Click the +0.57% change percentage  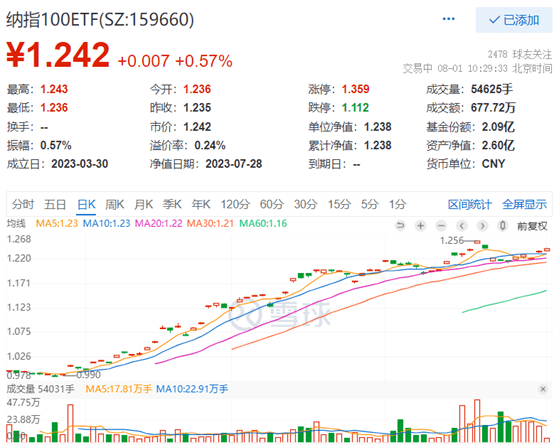(204, 61)
